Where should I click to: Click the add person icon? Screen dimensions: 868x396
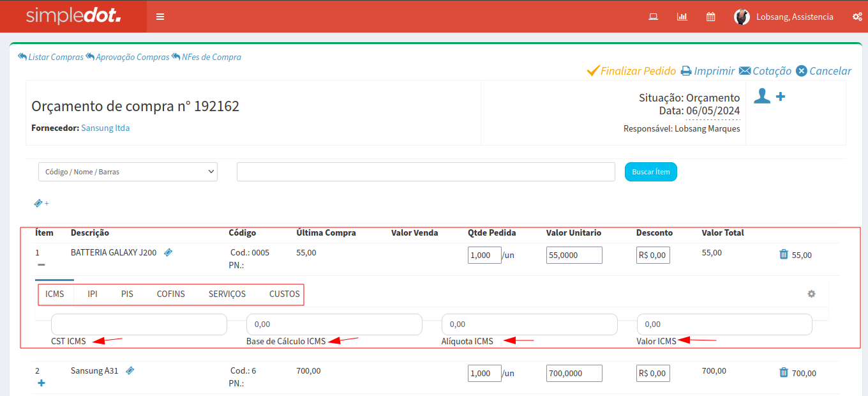point(769,96)
